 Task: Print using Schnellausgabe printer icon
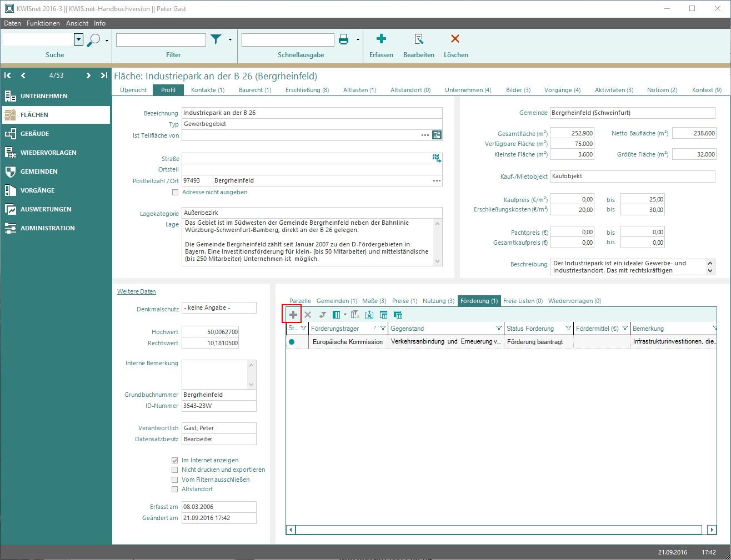pos(344,39)
